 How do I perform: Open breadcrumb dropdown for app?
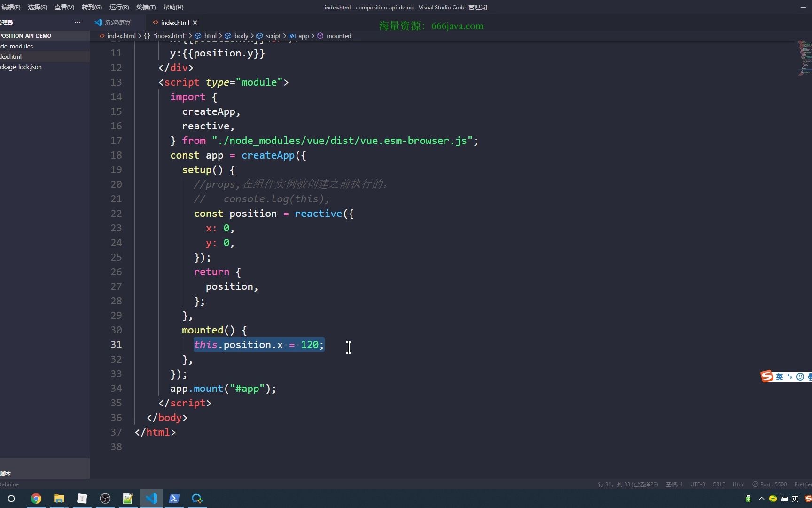(x=304, y=36)
